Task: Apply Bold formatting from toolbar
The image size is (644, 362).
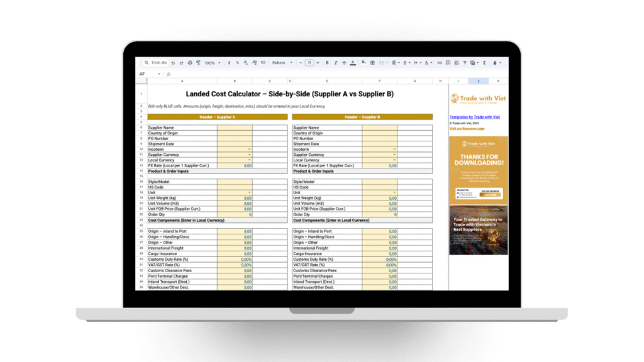Action: tap(327, 63)
